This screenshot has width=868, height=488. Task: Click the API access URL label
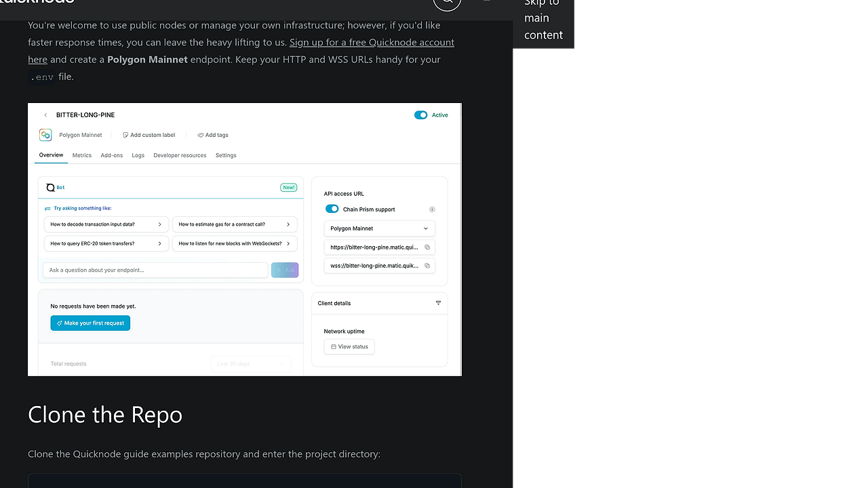click(x=344, y=194)
